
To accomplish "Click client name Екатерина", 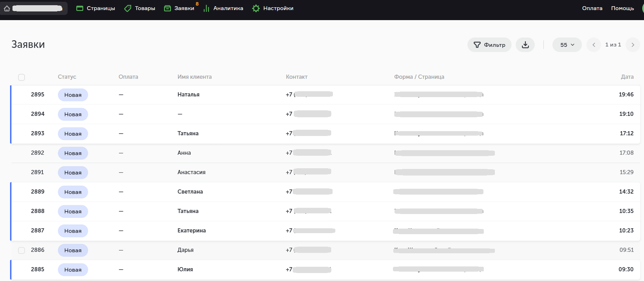I will [191, 230].
